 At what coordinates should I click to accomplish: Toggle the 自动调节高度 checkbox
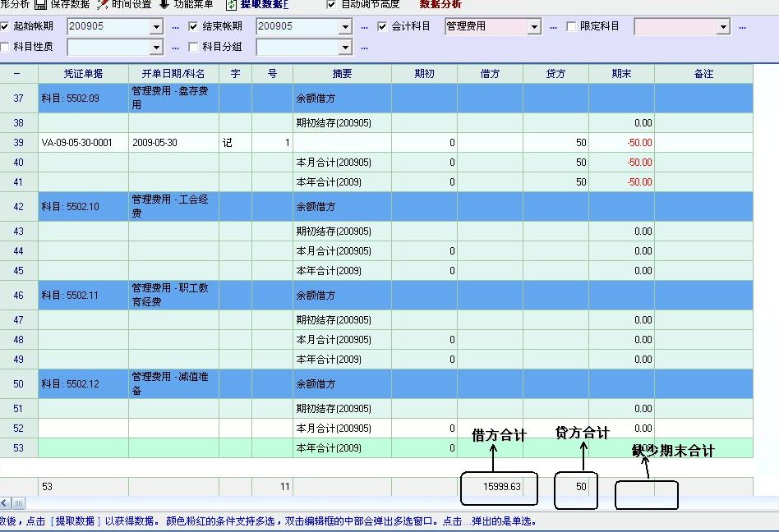click(331, 5)
